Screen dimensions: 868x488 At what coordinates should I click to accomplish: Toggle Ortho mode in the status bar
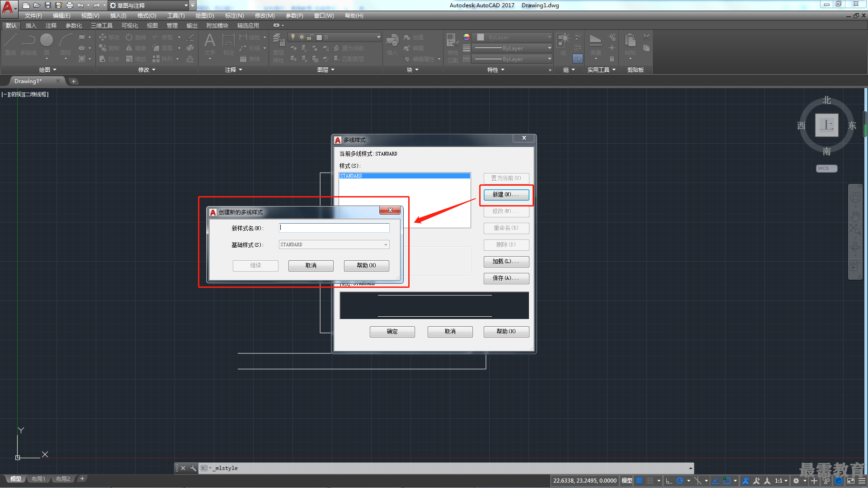click(x=669, y=481)
